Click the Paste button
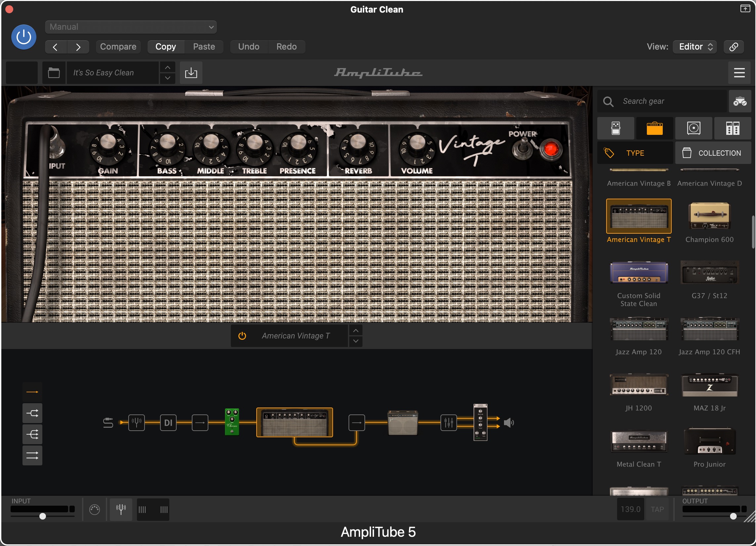Screen dimensions: 756x546 click(x=204, y=47)
